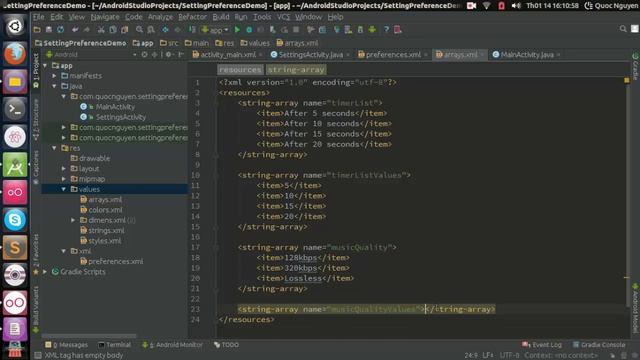Click the 'resources' breadcrumb in editor

click(x=240, y=70)
